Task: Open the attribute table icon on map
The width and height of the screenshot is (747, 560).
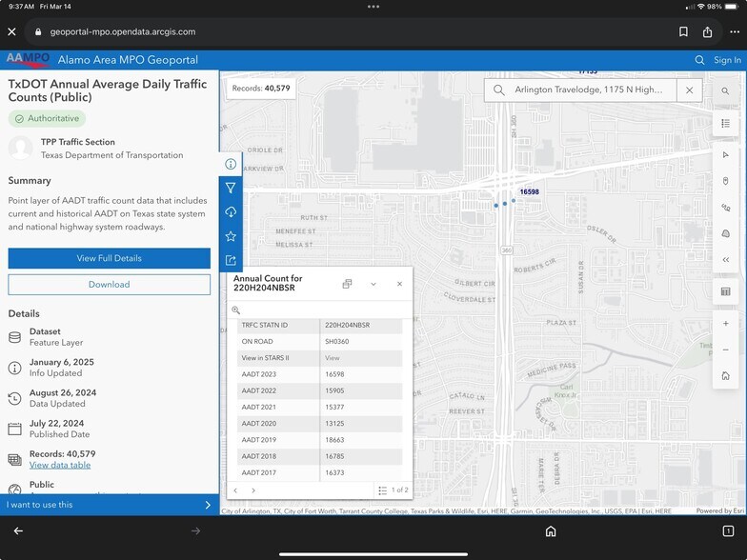Action: point(725,291)
